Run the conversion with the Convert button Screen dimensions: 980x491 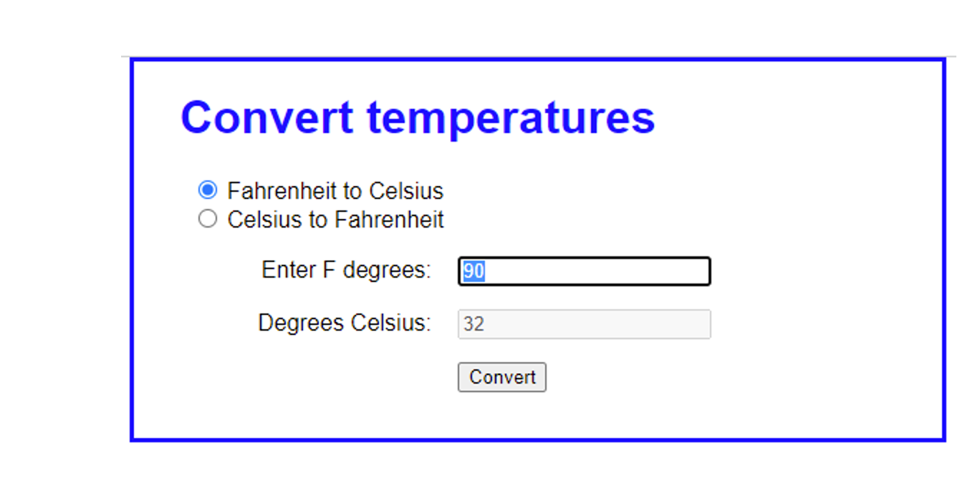click(x=501, y=377)
